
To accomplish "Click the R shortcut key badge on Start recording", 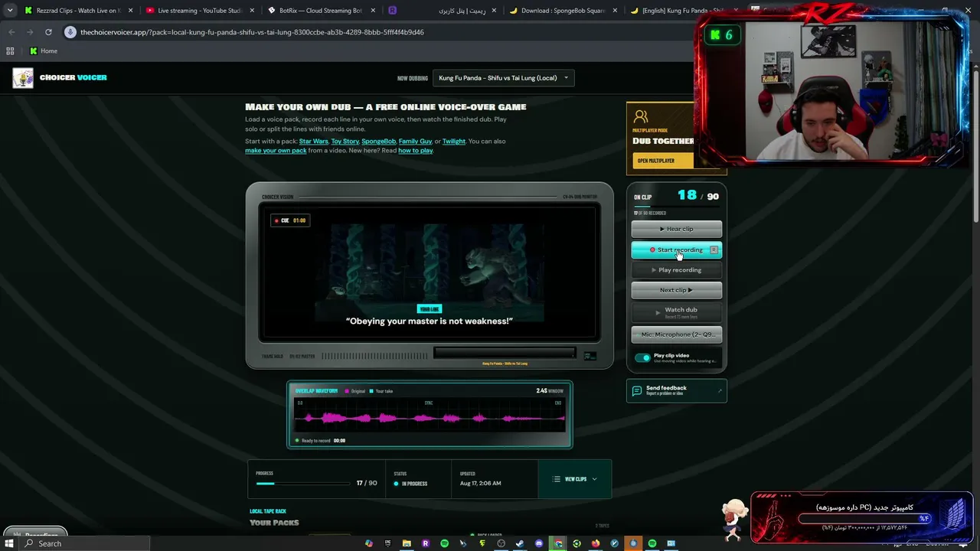I will click(x=714, y=249).
